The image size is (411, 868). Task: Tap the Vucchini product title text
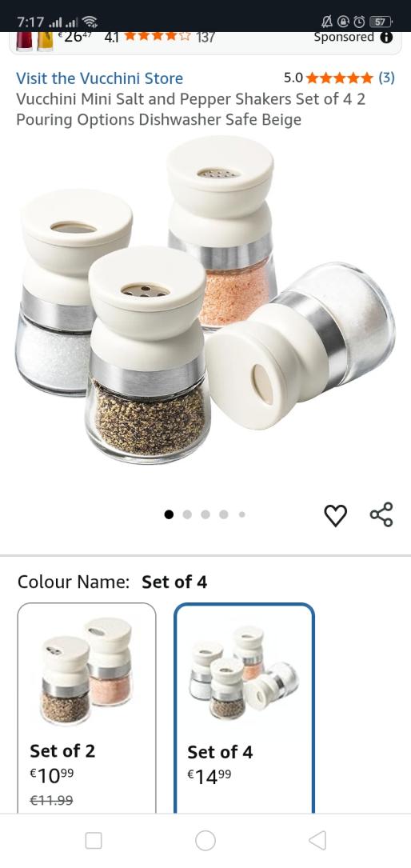[191, 110]
